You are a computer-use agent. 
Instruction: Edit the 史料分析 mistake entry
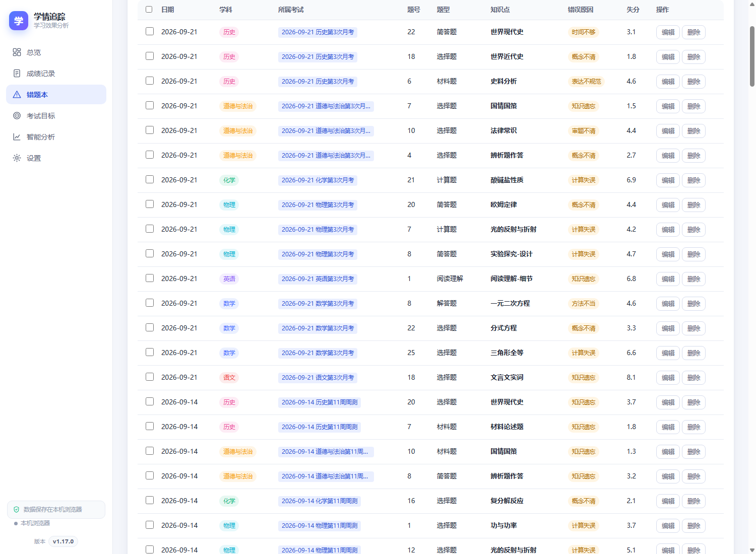668,82
